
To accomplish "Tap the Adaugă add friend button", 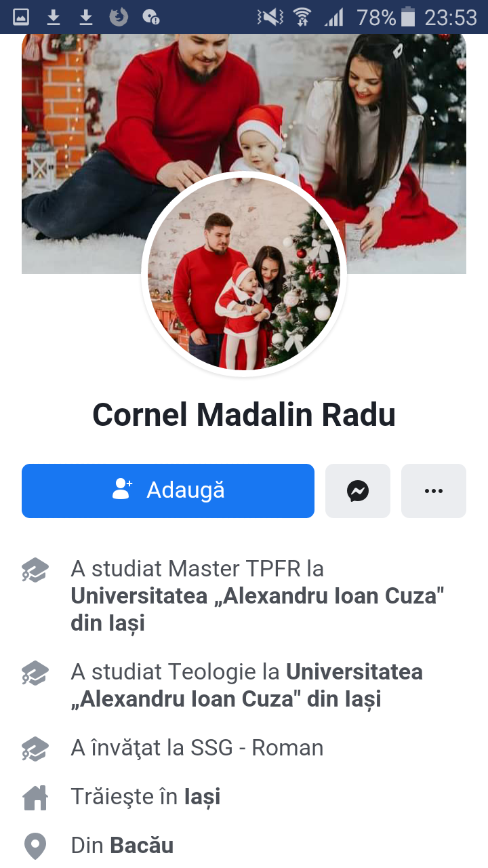I will point(168,491).
